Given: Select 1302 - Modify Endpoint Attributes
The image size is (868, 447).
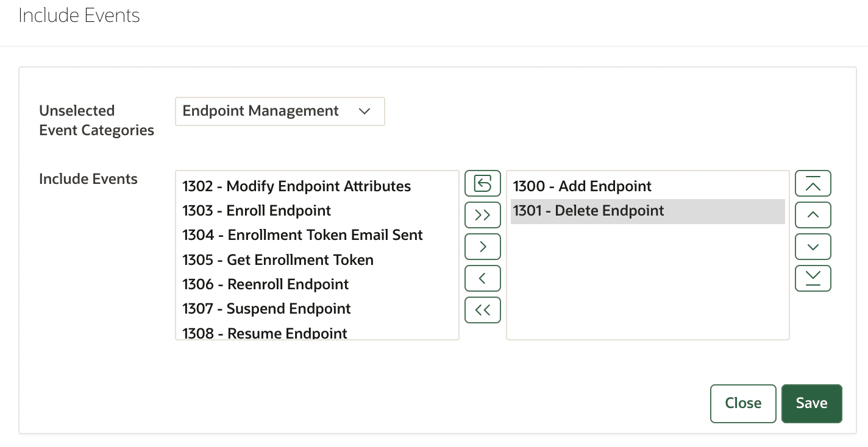Looking at the screenshot, I should coord(296,186).
